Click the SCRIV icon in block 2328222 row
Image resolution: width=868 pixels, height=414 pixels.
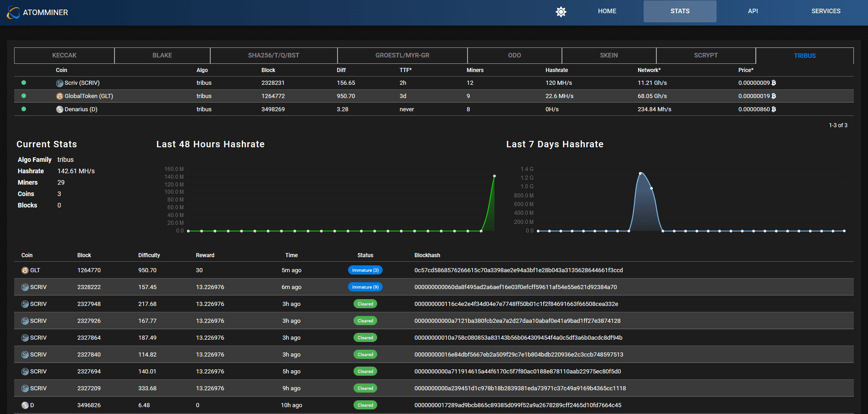point(25,287)
